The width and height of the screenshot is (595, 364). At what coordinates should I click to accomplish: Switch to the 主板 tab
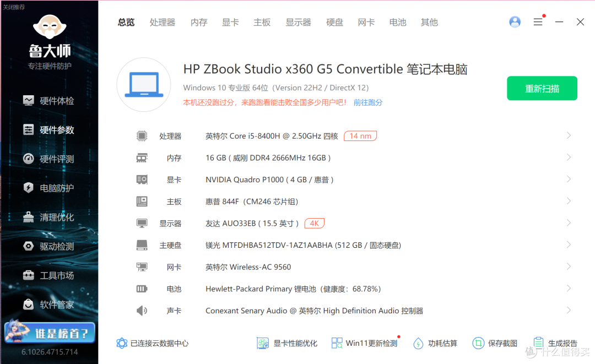pyautogui.click(x=262, y=23)
